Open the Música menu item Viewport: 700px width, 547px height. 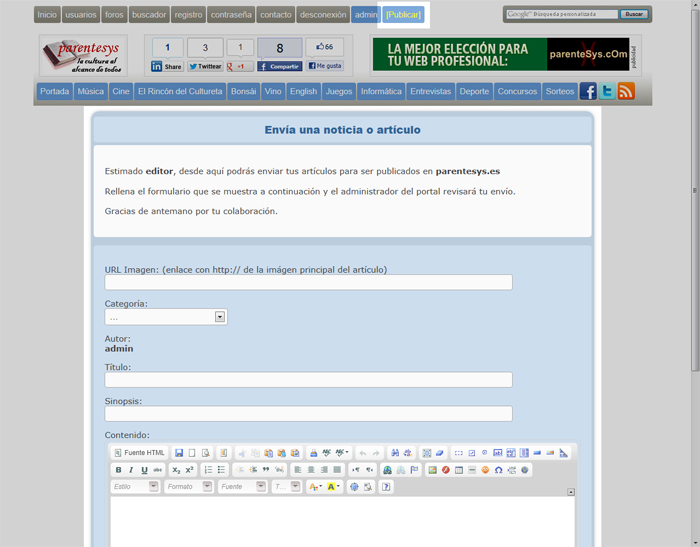click(x=90, y=91)
